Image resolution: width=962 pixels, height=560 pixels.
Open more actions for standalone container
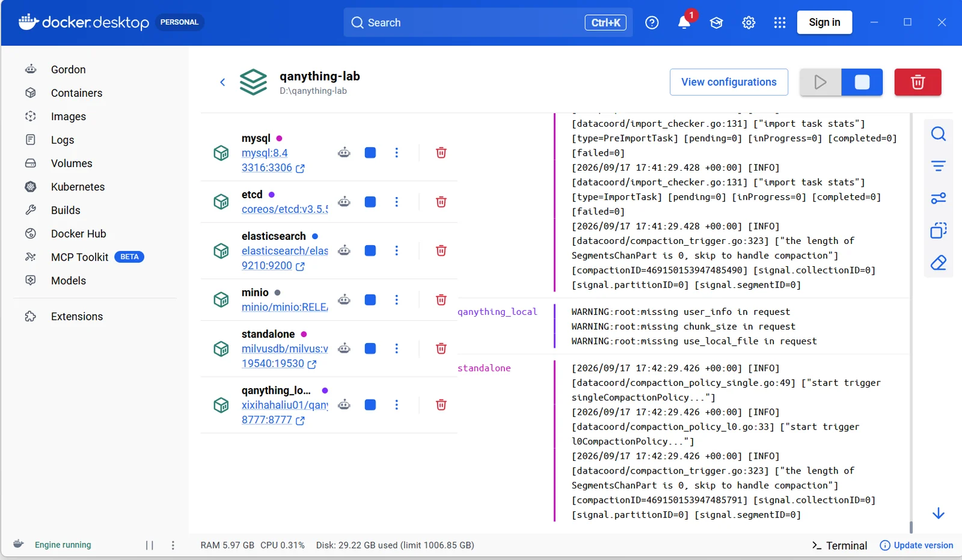tap(396, 348)
